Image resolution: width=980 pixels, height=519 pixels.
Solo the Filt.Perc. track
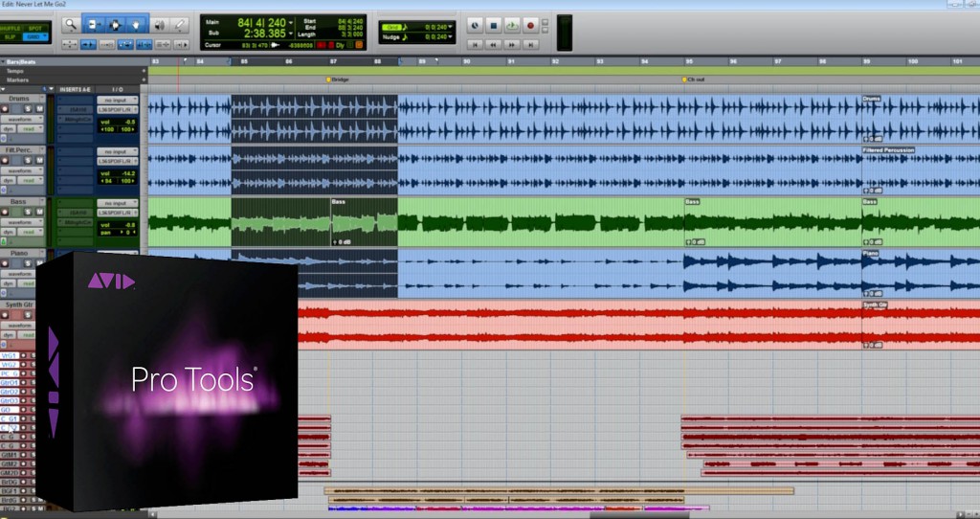pos(30,161)
